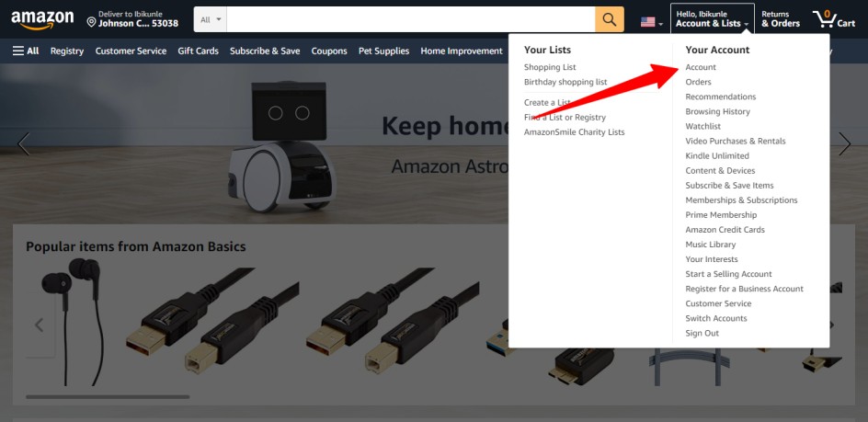Click the Amazon logo
The width and height of the screenshot is (868, 422).
point(42,20)
